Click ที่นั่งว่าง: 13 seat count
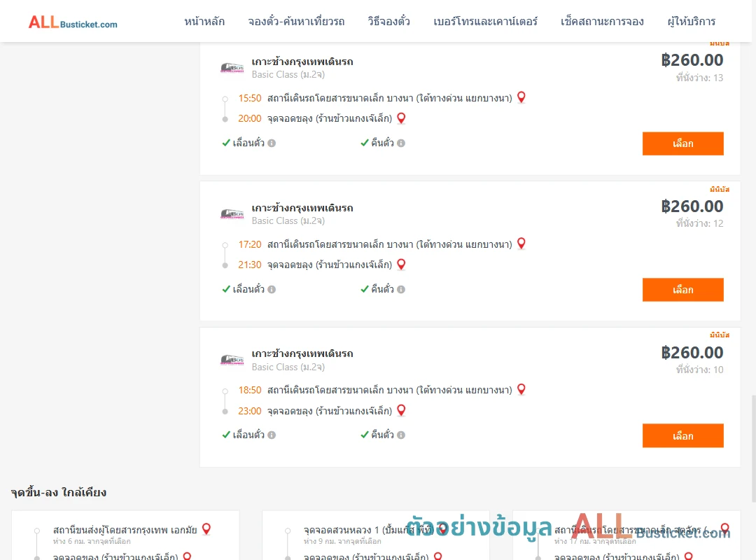This screenshot has width=756, height=560. (699, 78)
